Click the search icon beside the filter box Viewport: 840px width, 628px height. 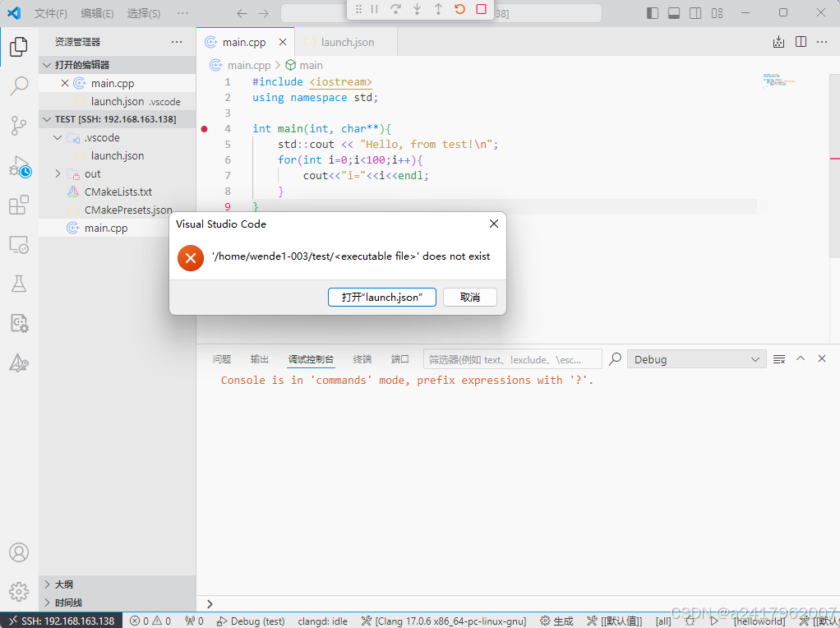pos(616,358)
